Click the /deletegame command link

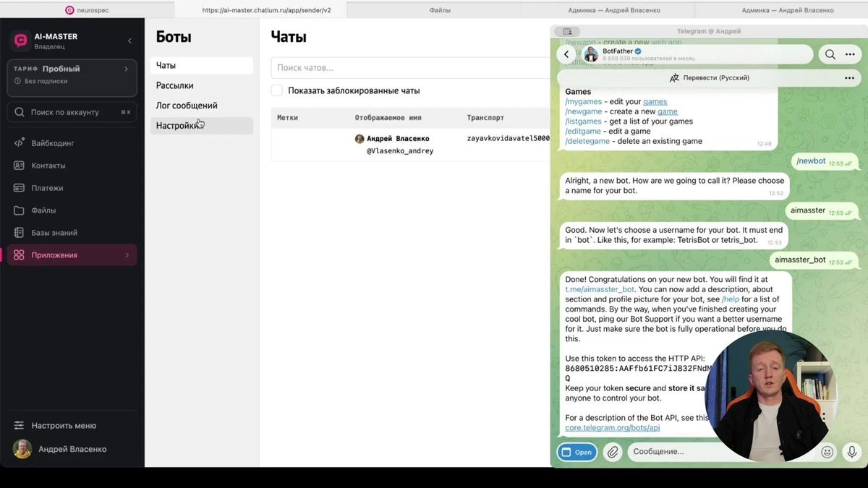click(587, 141)
